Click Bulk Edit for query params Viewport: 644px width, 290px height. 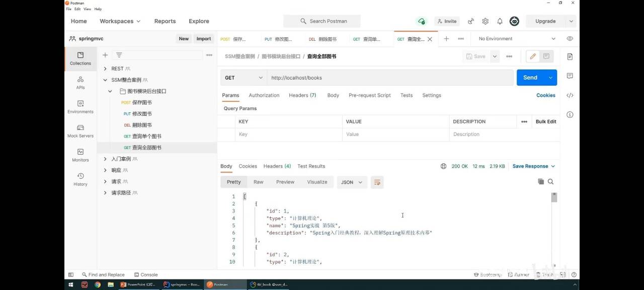click(x=546, y=121)
